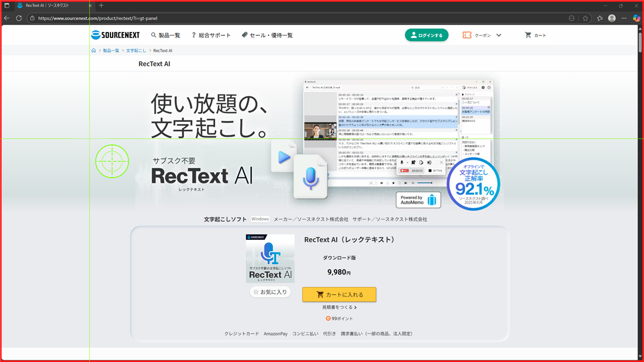Bookmark page with the address bar star
The width and height of the screenshot is (644, 362).
586,18
